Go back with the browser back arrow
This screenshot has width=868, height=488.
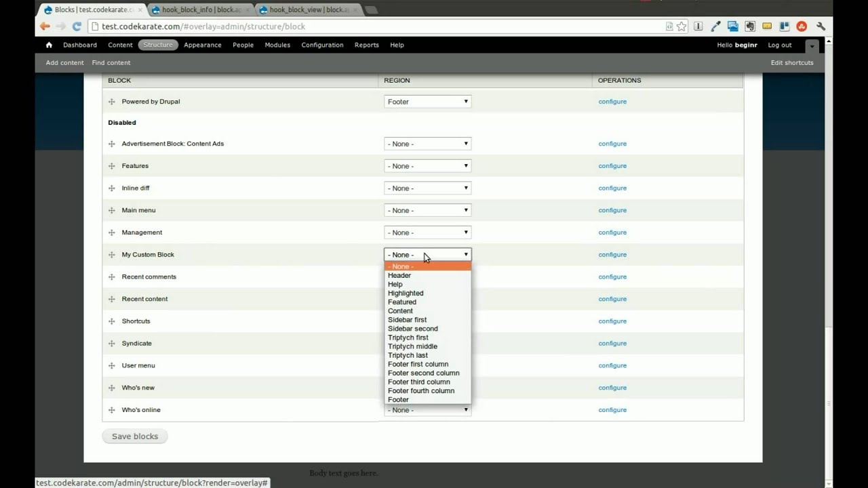click(x=45, y=26)
